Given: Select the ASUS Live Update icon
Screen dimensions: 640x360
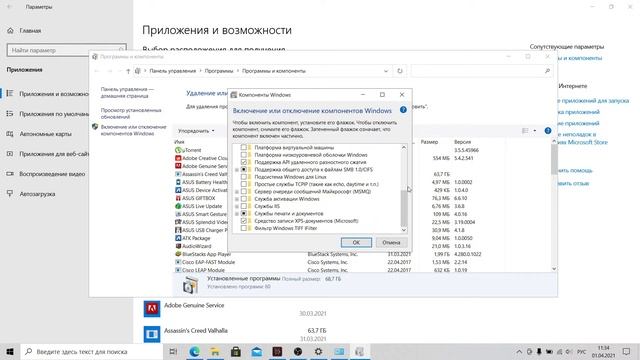Looking at the screenshot, I should tap(178, 206).
